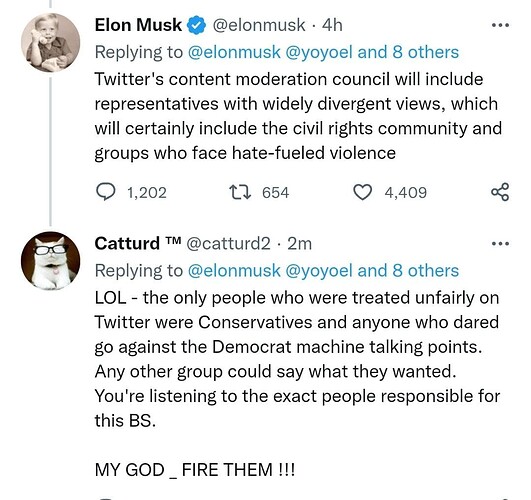Open Catturd's cat avatar picture
Screen dimensions: 531x500
[x=50, y=261]
